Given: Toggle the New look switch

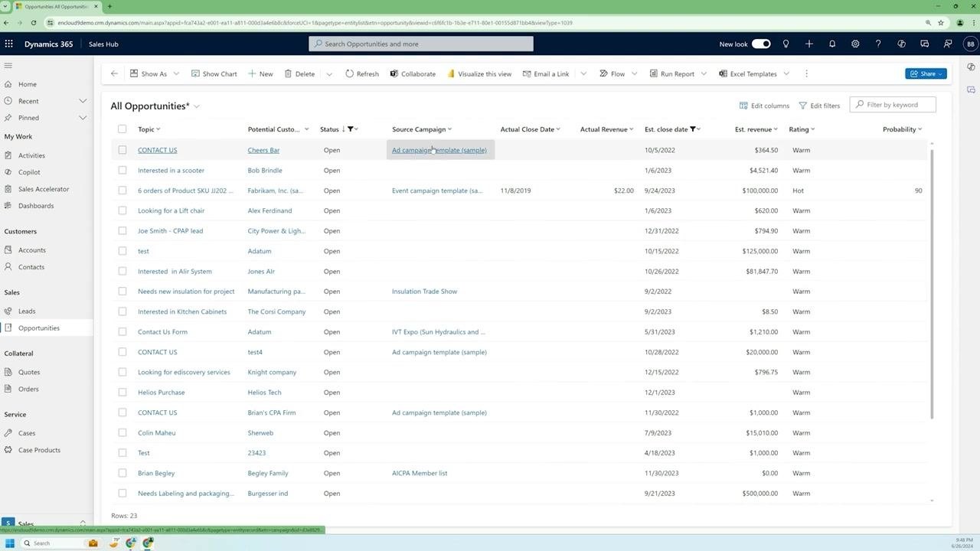Looking at the screenshot, I should (761, 44).
